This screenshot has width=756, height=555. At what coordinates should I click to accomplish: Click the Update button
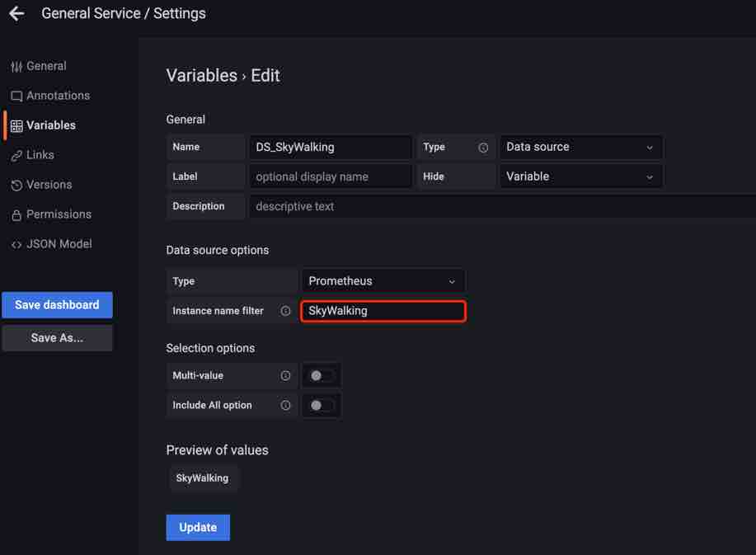[x=198, y=528]
